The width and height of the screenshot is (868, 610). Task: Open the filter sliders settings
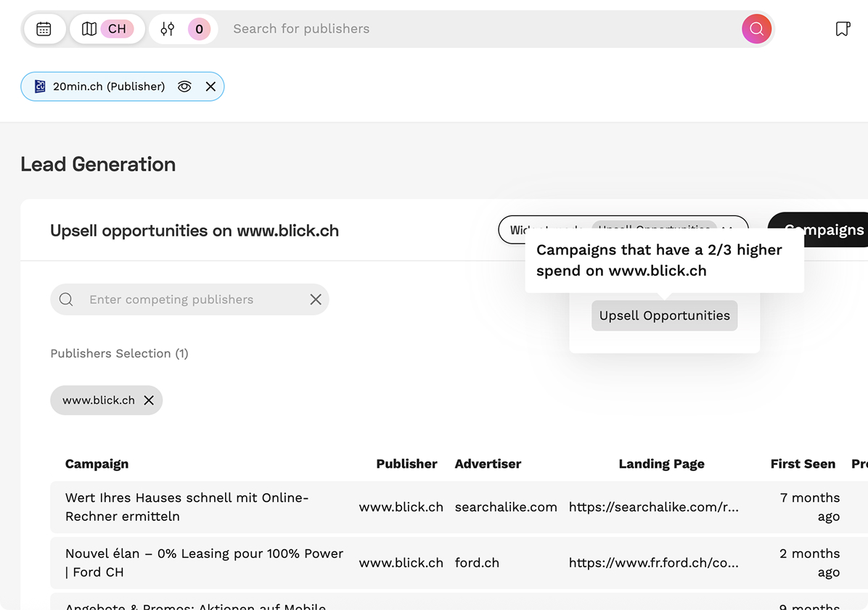tap(168, 29)
